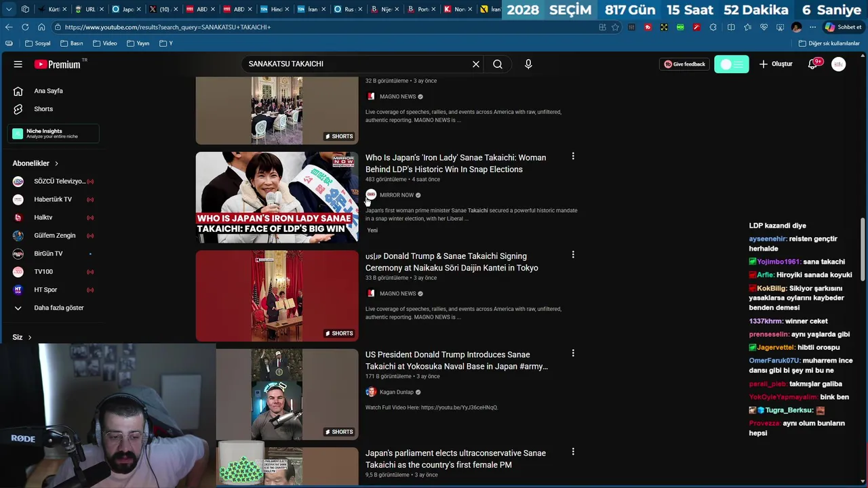Open the split screen browser icon
The image size is (868, 488).
(731, 27)
